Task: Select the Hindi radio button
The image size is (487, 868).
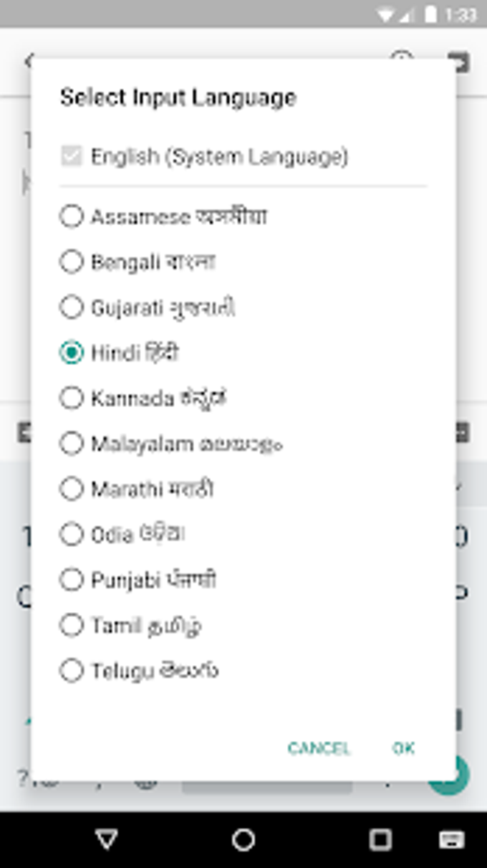Action: pyautogui.click(x=72, y=353)
